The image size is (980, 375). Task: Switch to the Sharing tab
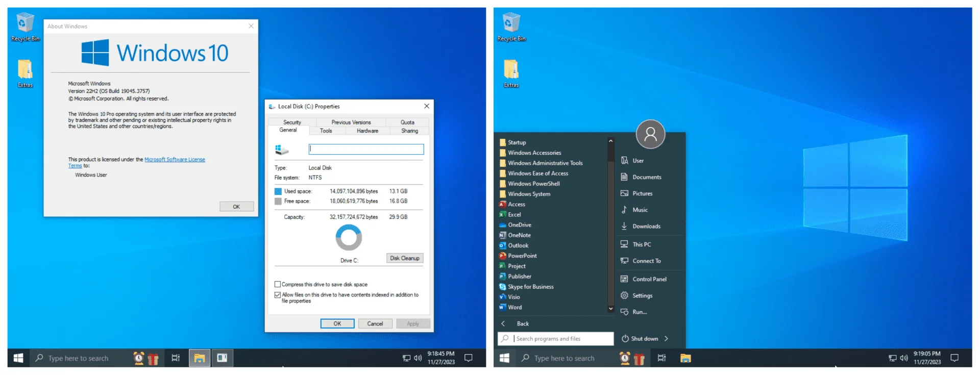pos(409,131)
